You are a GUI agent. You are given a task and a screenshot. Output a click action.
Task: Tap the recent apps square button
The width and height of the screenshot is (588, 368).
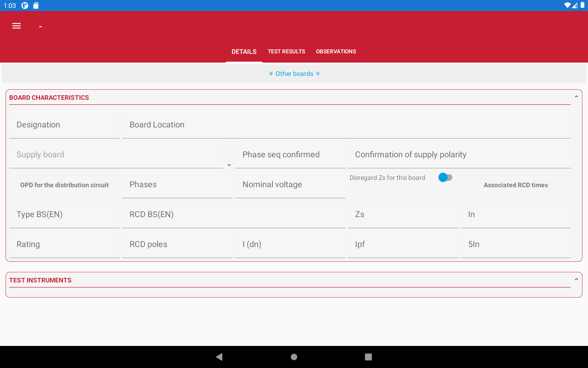tap(368, 357)
